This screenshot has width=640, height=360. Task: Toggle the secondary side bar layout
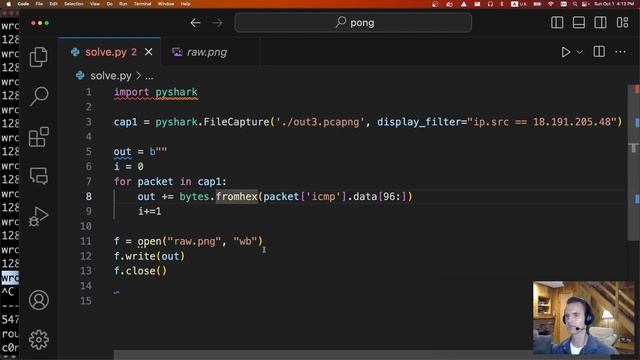600,22
